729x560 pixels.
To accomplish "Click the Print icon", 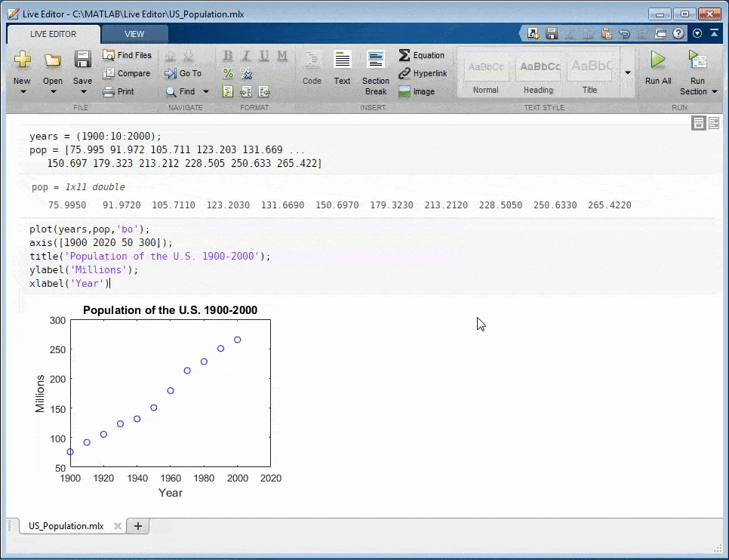I will click(x=118, y=91).
